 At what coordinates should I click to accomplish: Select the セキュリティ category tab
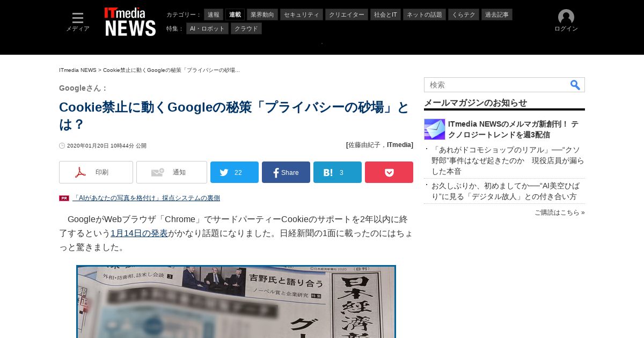302,14
